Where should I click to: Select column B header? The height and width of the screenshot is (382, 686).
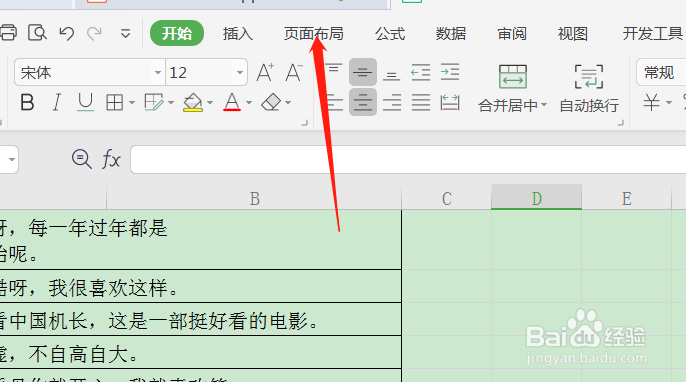tap(254, 198)
